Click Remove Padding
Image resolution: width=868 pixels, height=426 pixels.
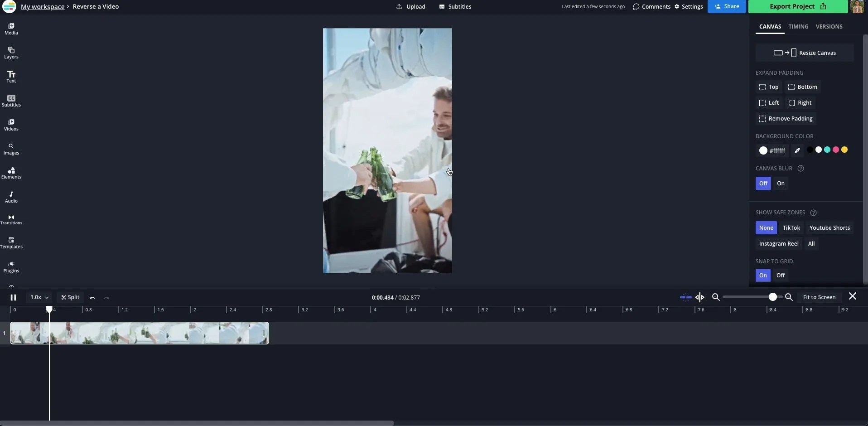pyautogui.click(x=786, y=118)
